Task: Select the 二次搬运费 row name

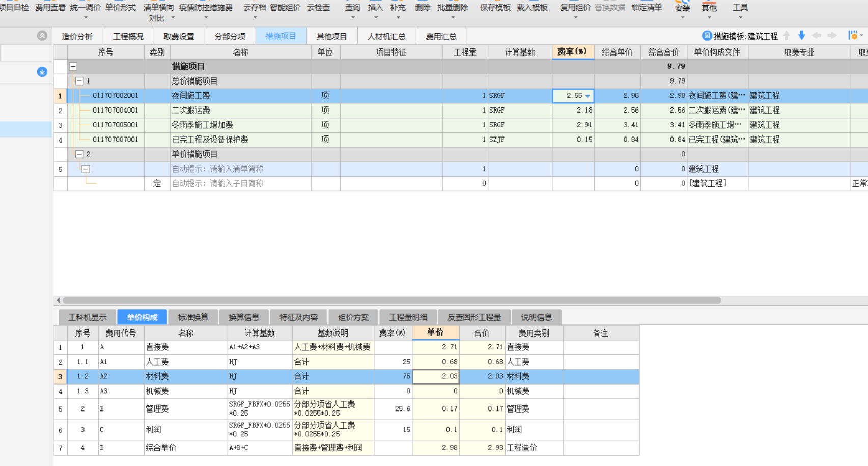Action: [x=191, y=110]
